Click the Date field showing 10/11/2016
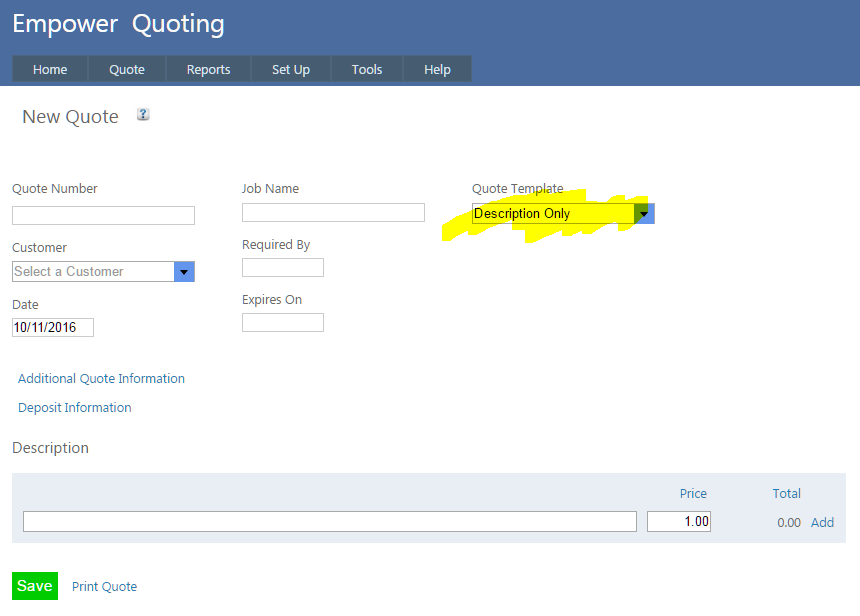This screenshot has width=860, height=616. pos(53,327)
